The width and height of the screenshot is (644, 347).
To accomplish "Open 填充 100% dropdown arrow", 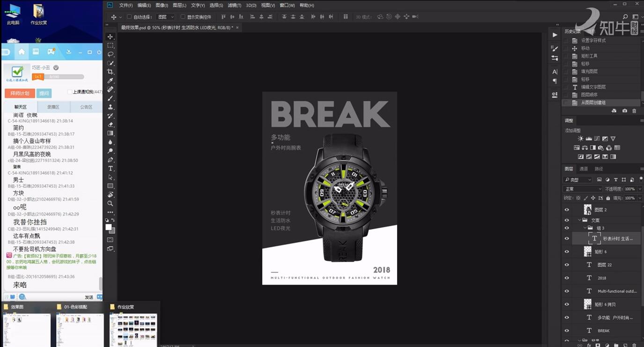I will tap(640, 198).
